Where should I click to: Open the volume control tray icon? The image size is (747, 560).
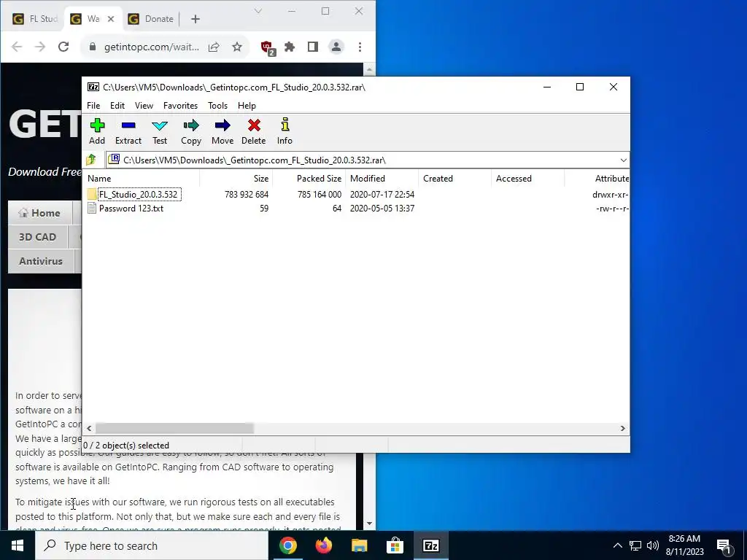click(x=653, y=545)
